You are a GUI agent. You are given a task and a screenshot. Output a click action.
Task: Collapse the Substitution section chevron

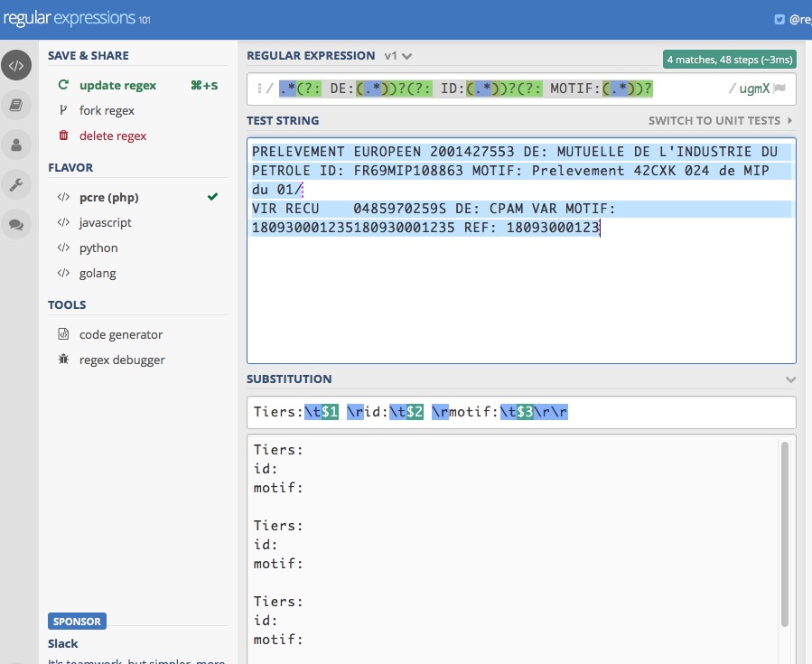(790, 379)
